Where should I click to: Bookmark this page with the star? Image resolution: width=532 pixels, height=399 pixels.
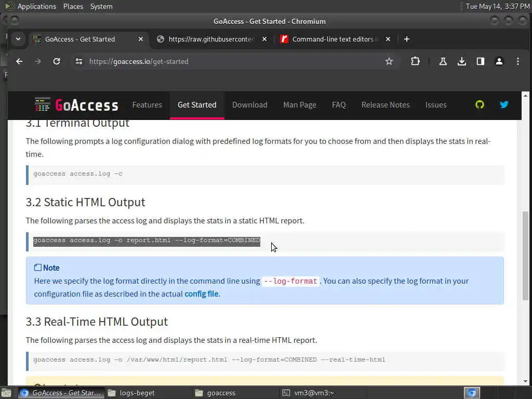pos(389,61)
